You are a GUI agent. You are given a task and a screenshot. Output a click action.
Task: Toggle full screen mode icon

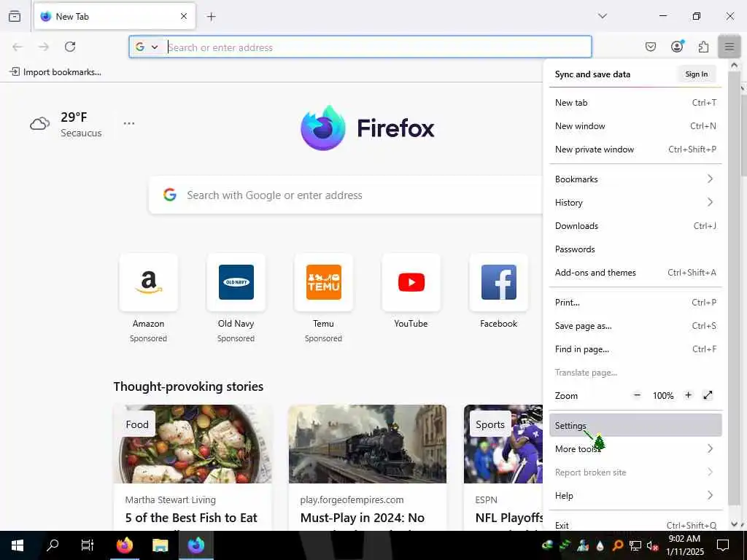pos(708,395)
